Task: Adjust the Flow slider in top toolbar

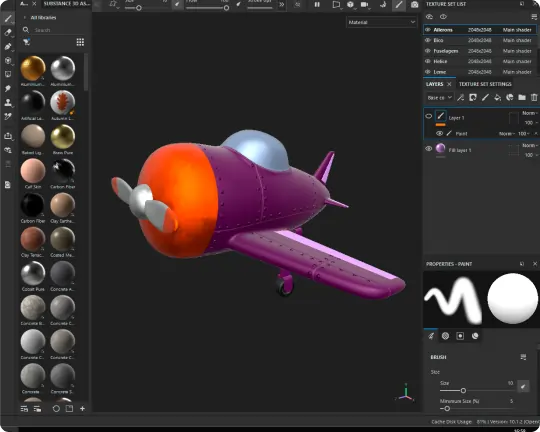Action: click(x=207, y=8)
